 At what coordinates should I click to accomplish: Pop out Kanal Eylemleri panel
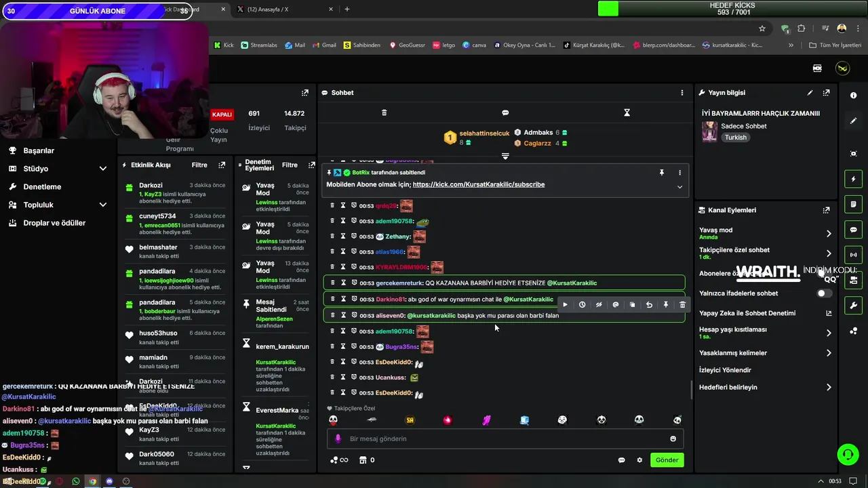[826, 210]
